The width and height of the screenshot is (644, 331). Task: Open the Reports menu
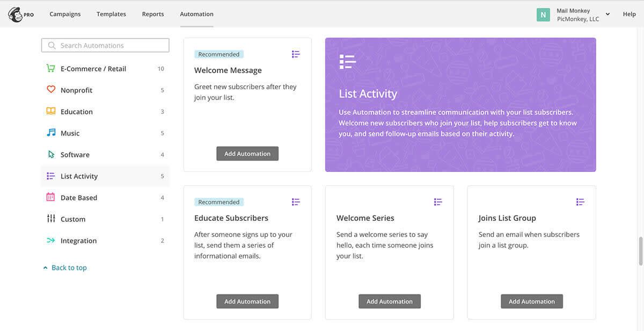click(x=153, y=14)
